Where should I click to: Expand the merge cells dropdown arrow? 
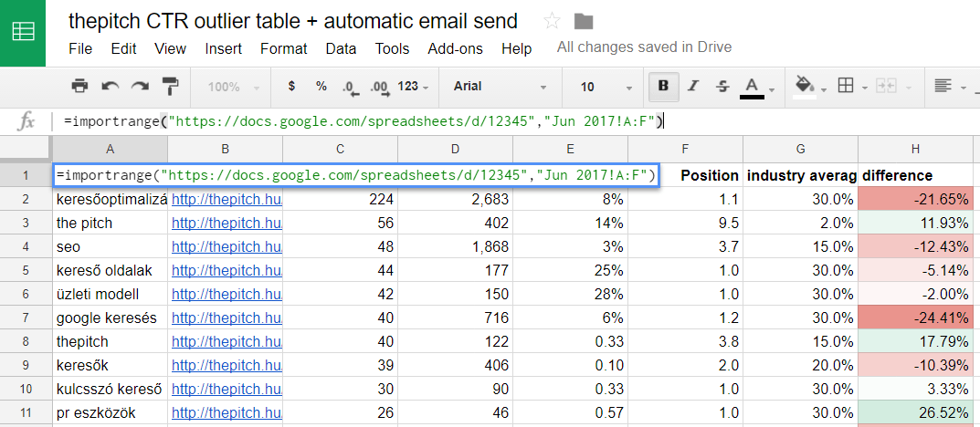[x=908, y=88]
